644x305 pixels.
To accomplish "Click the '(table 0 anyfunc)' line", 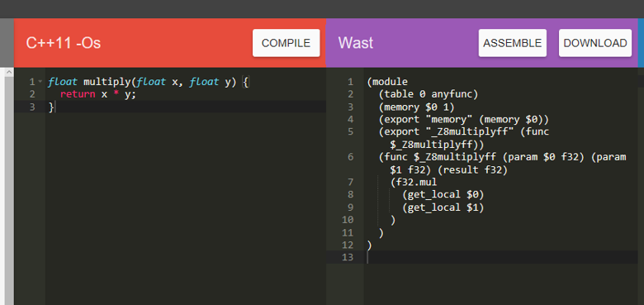I will tap(429, 94).
